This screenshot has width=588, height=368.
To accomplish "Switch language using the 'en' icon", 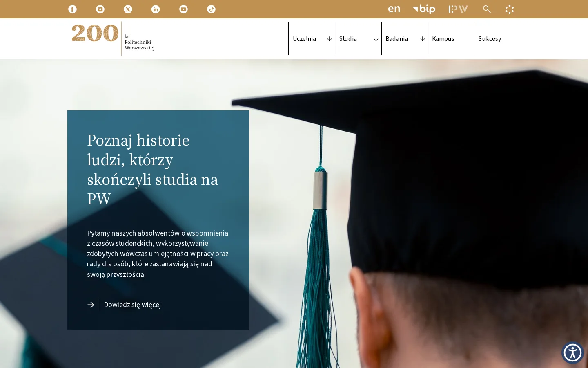I will tap(394, 9).
